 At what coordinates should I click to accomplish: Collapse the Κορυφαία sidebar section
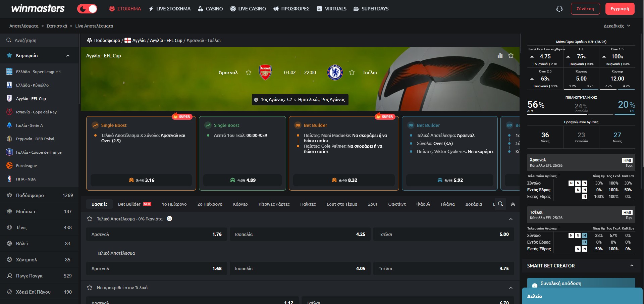point(68,56)
